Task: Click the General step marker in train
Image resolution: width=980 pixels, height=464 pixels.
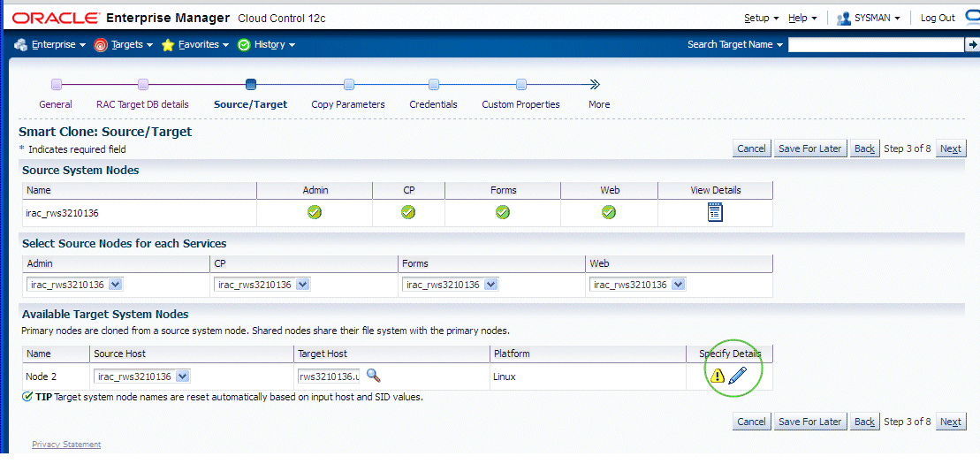Action: click(57, 84)
